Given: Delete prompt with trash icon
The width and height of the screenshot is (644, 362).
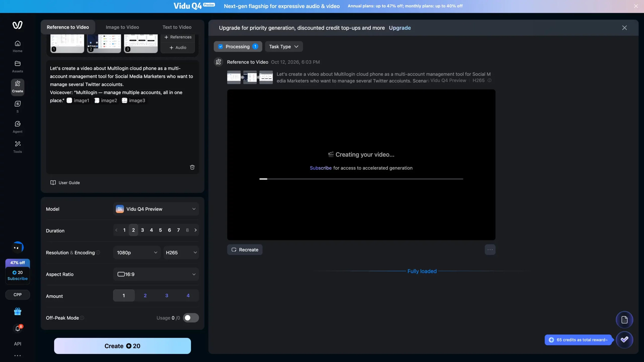Looking at the screenshot, I should click(192, 167).
